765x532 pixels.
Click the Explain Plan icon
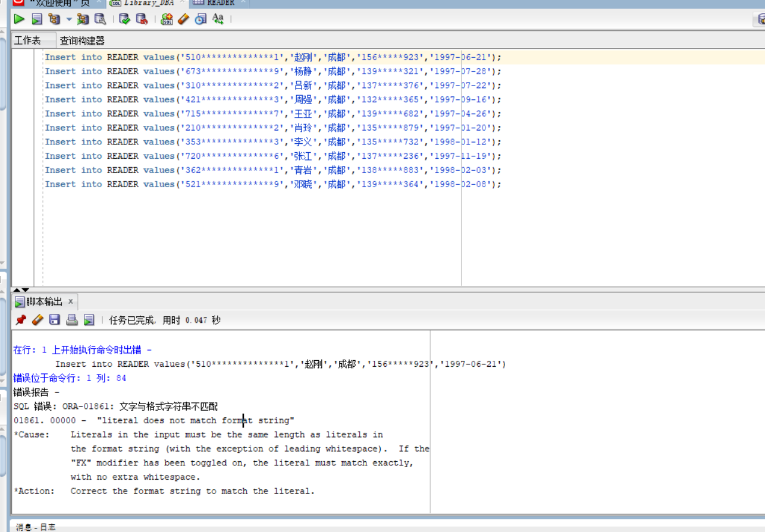55,19
